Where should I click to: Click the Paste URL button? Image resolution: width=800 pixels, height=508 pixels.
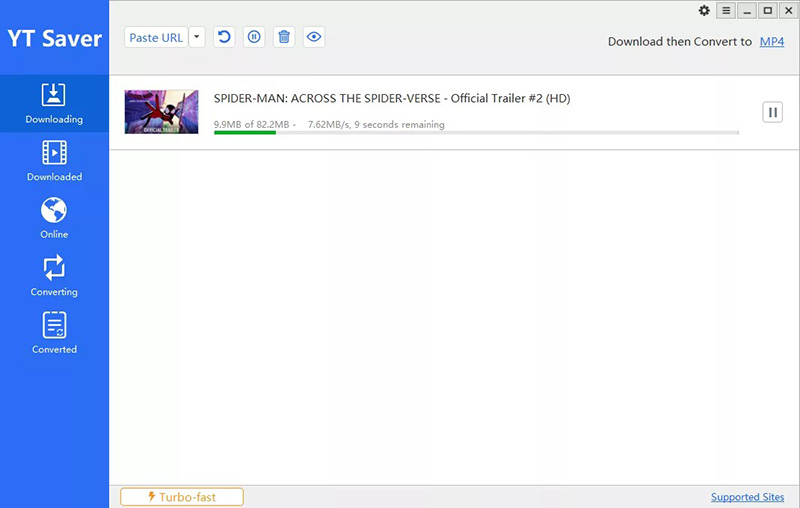click(156, 37)
